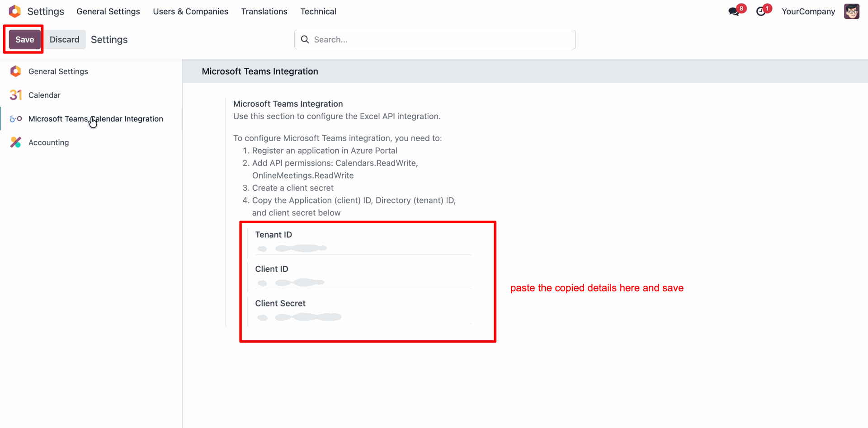Open the activities clock icon
Screen dimensions: 868x428
(x=761, y=11)
